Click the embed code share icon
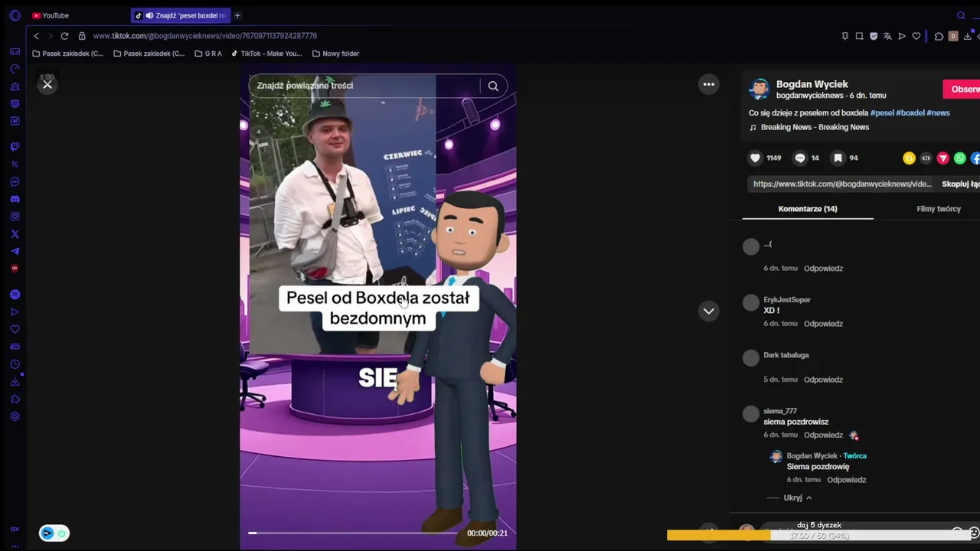The image size is (980, 551). (926, 158)
